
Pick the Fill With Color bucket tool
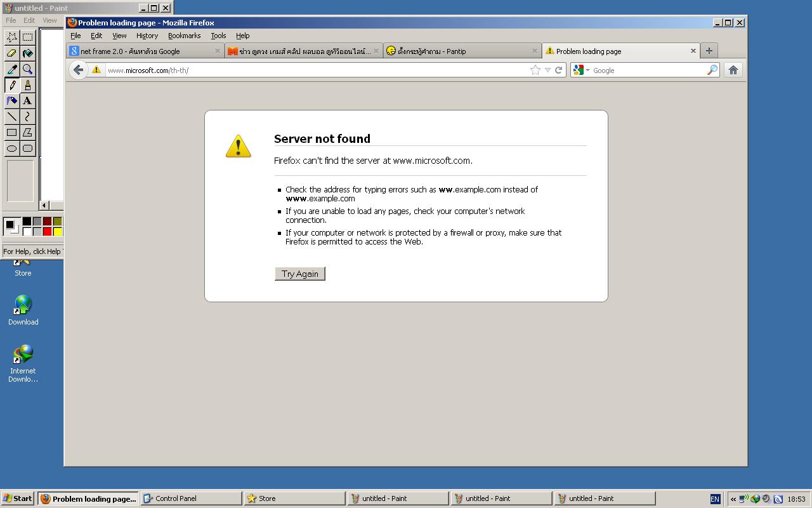pyautogui.click(x=27, y=53)
